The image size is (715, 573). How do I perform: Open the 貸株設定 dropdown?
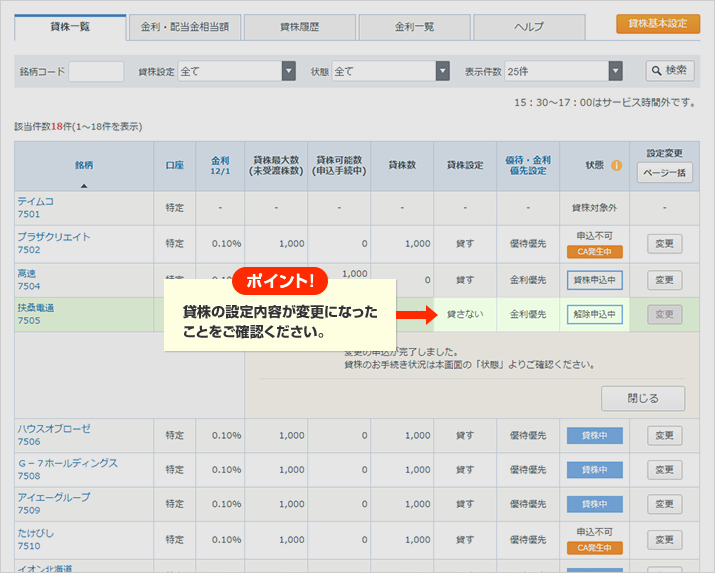(x=288, y=71)
